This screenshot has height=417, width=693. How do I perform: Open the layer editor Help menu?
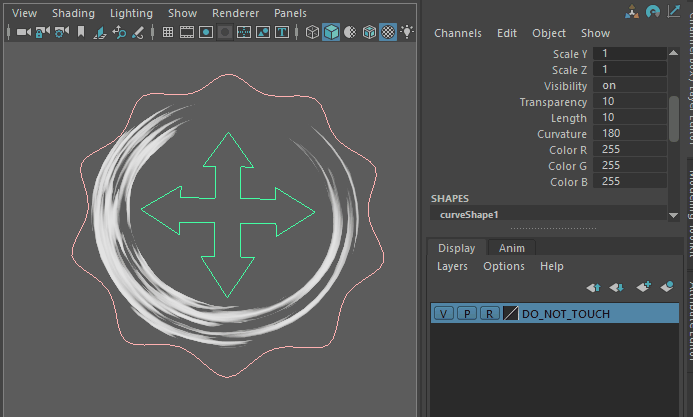tap(552, 266)
